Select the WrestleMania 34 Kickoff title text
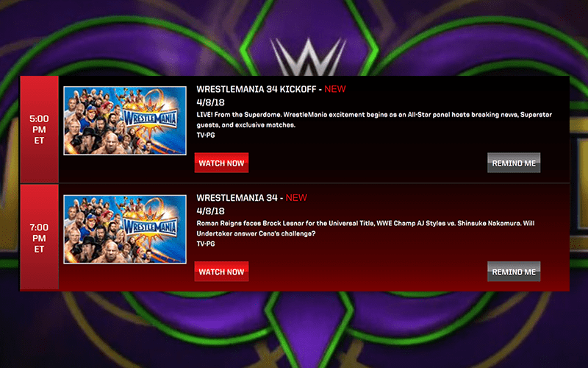This screenshot has width=588, height=368. click(256, 89)
